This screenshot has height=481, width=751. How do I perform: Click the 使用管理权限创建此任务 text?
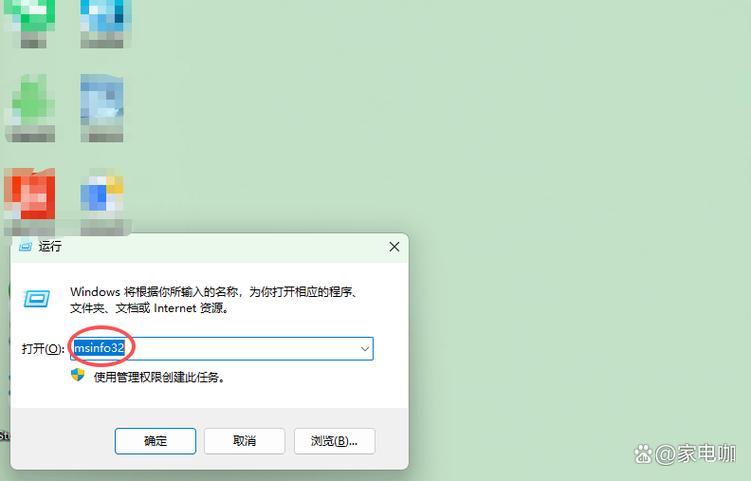159,378
